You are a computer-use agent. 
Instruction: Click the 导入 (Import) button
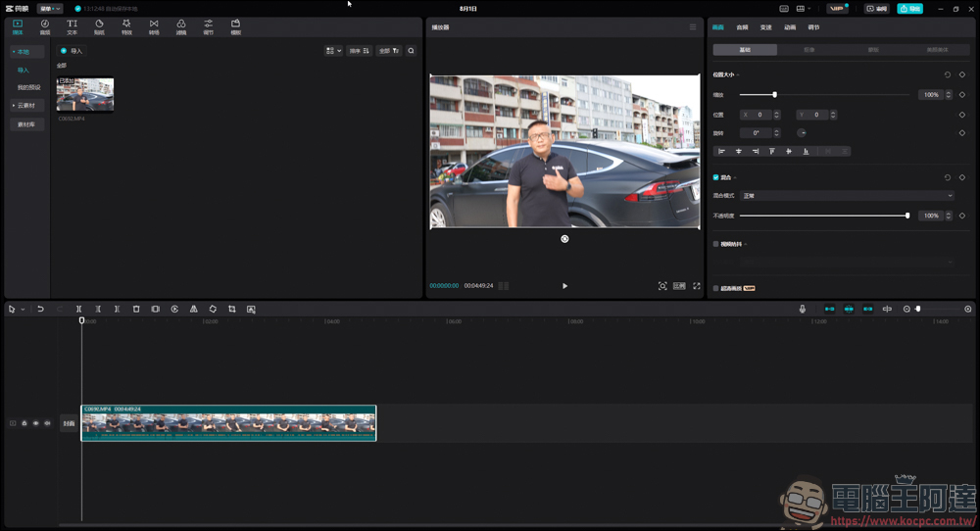click(71, 50)
